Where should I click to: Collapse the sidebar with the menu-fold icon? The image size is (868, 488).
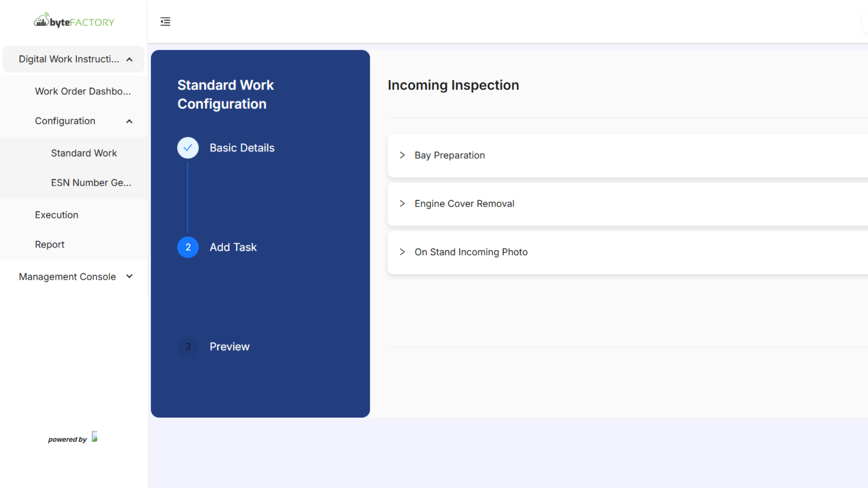[x=165, y=22]
